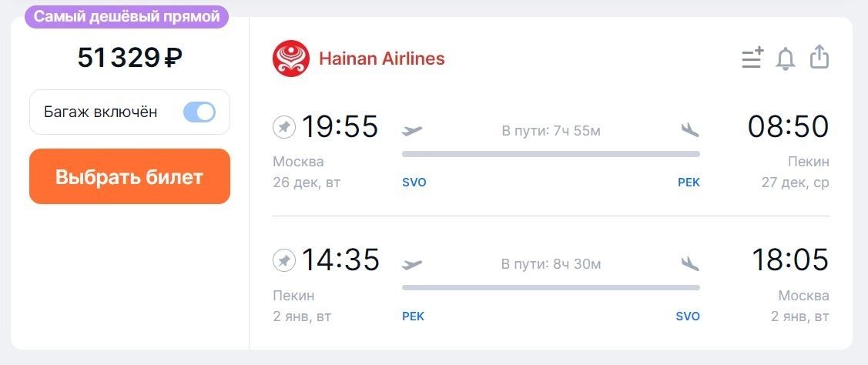Click the Hainan Airlines red logo

pyautogui.click(x=290, y=59)
